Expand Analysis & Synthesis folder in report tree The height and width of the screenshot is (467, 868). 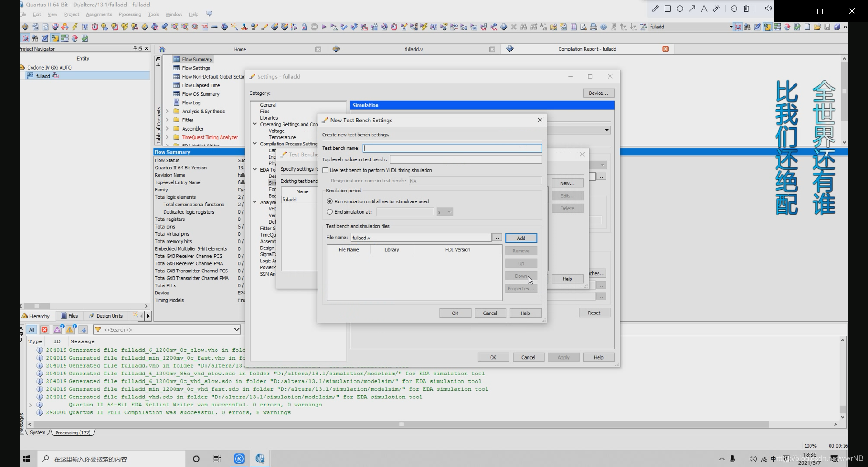(167, 111)
